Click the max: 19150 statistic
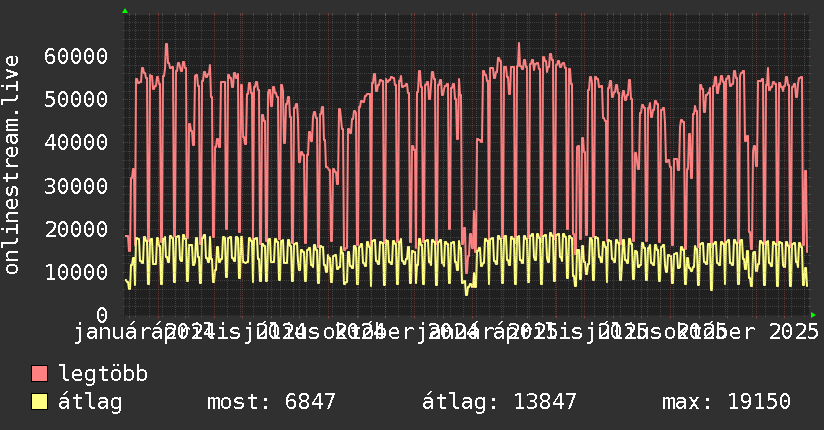This screenshot has width=824, height=430. (726, 402)
